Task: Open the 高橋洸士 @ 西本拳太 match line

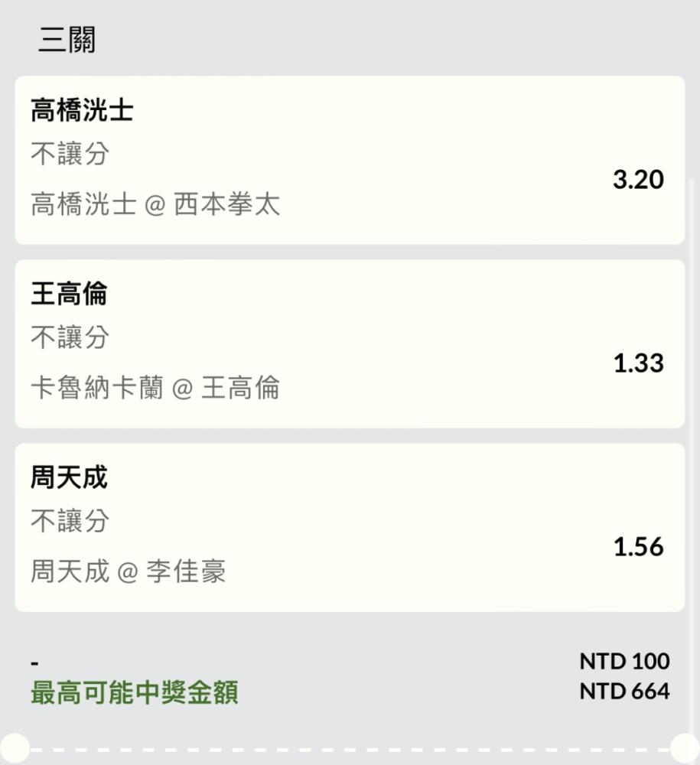Action: [155, 204]
